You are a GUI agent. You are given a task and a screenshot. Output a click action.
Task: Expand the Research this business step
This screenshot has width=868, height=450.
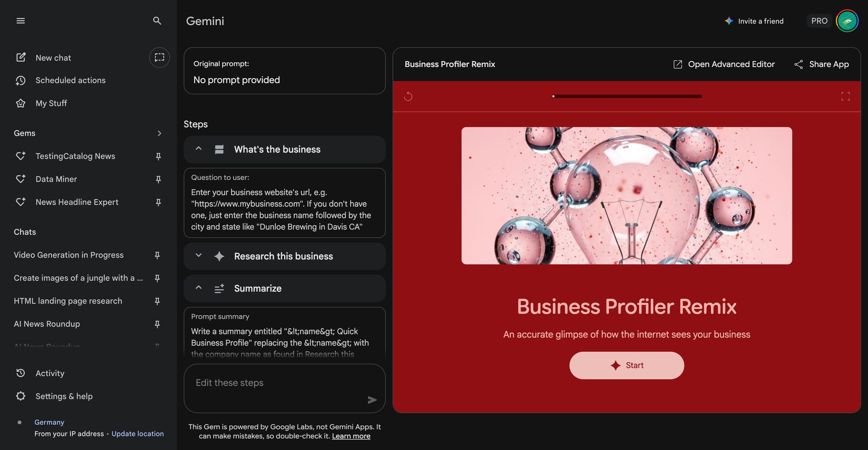199,256
